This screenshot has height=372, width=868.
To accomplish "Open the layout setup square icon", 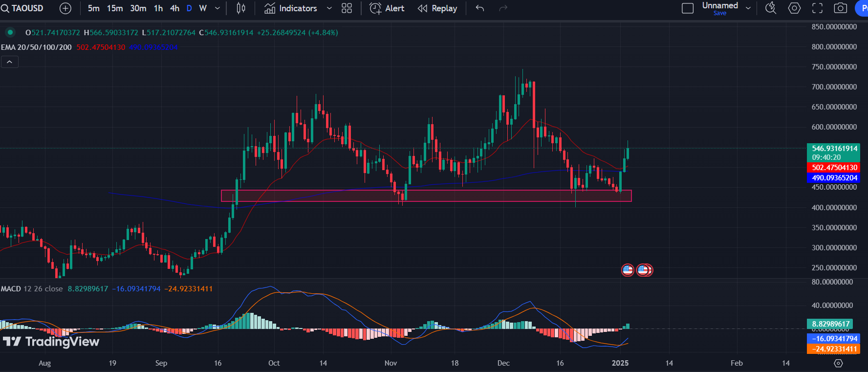I will [688, 8].
